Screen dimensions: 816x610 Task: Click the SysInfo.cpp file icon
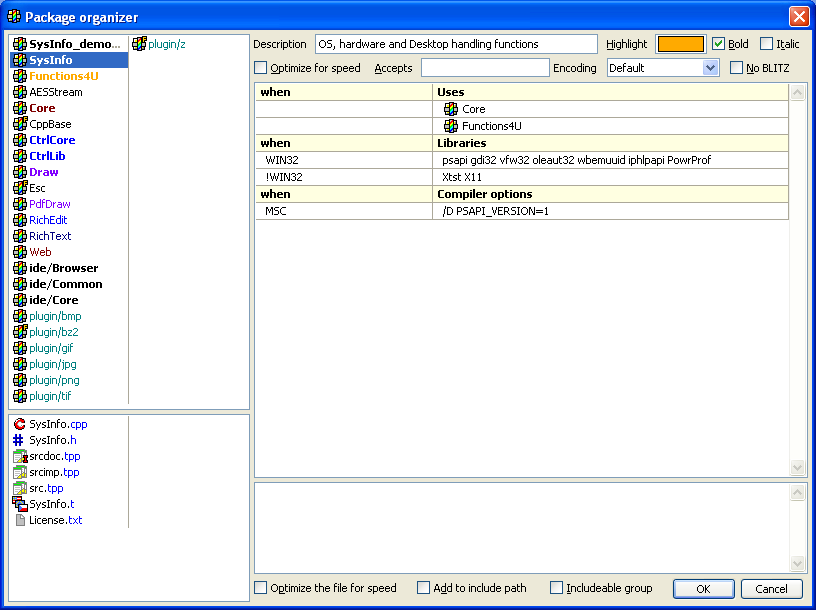click(x=19, y=424)
